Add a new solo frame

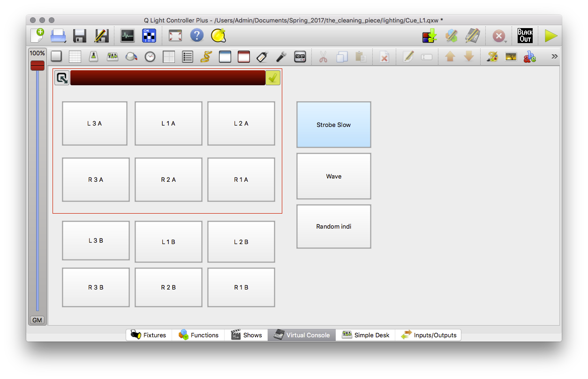[x=244, y=57]
